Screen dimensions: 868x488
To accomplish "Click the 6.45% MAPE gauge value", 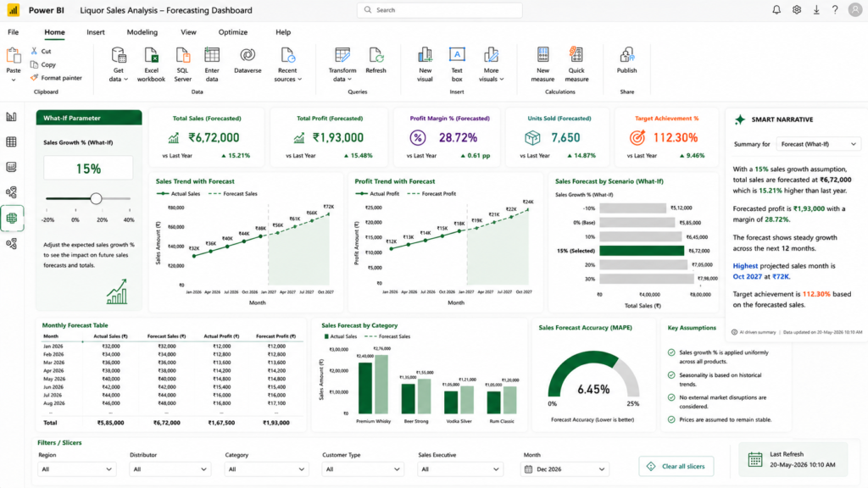I will click(593, 390).
